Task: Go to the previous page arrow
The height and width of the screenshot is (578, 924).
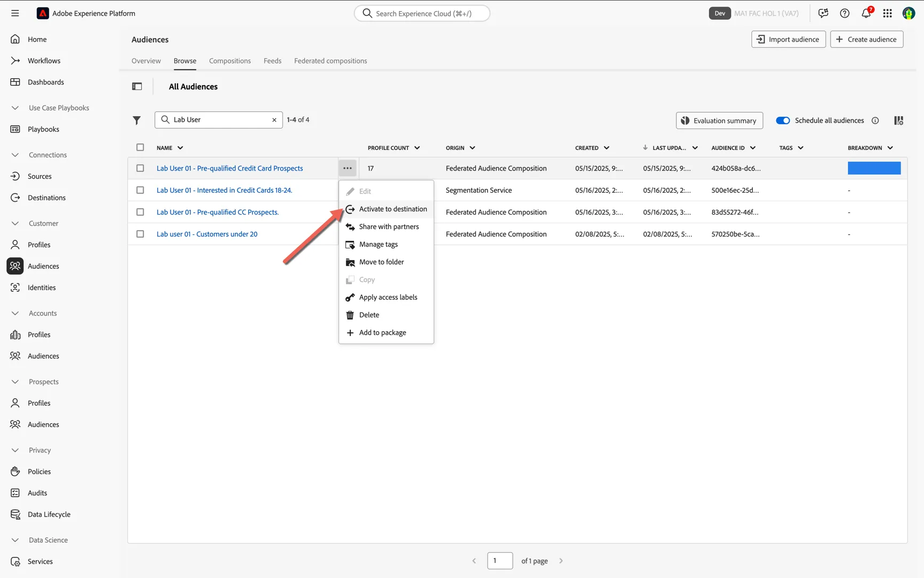Action: tap(474, 561)
